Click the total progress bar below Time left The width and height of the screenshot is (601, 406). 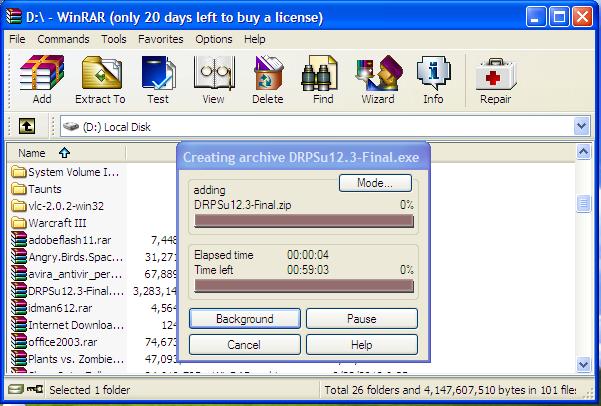click(304, 286)
